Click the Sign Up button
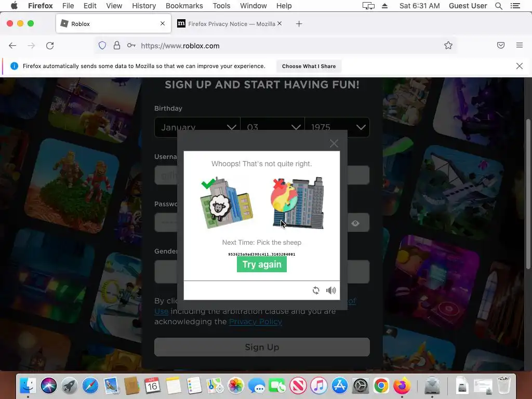Viewport: 532px width, 399px height. click(262, 347)
